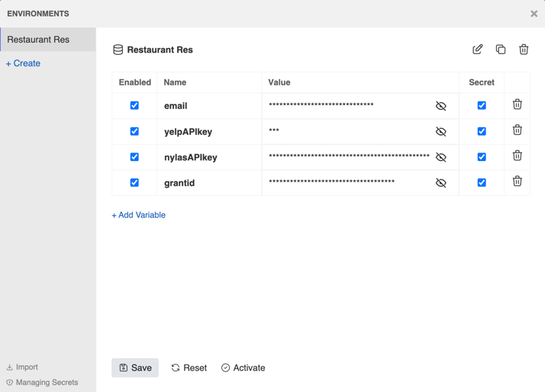Viewport: 545px width, 392px height.
Task: Import an environment
Action: pos(22,367)
